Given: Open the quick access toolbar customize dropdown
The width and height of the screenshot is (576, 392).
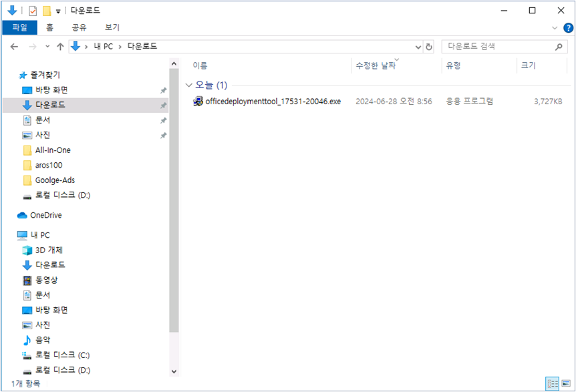Looking at the screenshot, I should 58,11.
